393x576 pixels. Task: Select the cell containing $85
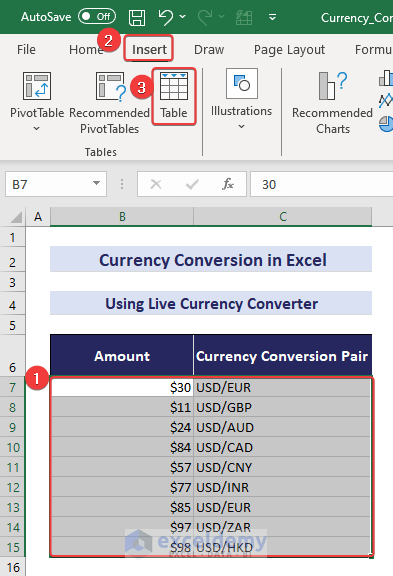(x=122, y=507)
